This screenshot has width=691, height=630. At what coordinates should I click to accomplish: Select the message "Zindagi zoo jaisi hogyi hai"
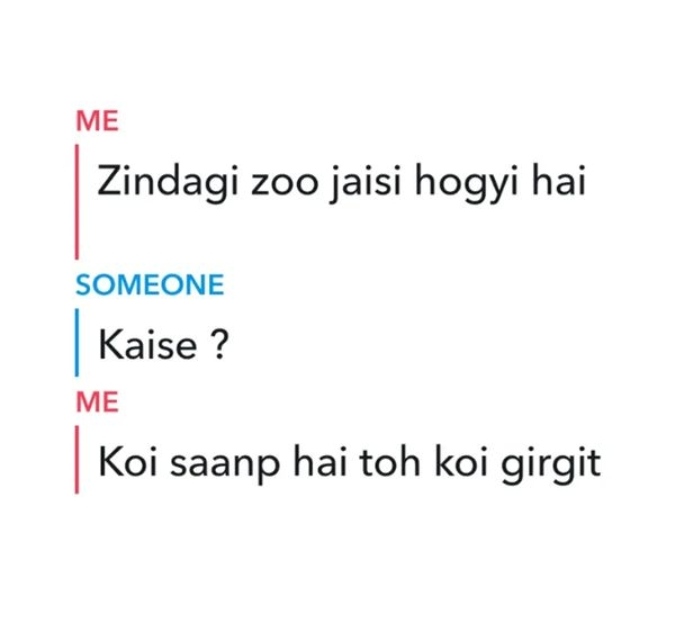(x=342, y=183)
